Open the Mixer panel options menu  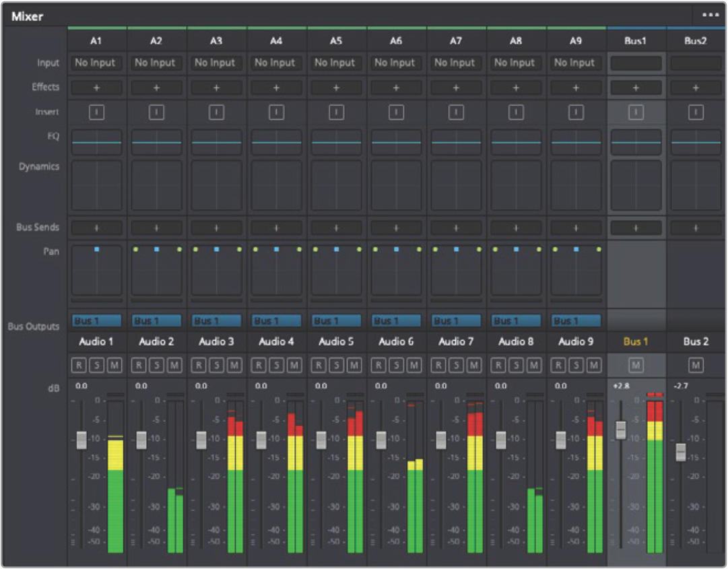pos(710,15)
